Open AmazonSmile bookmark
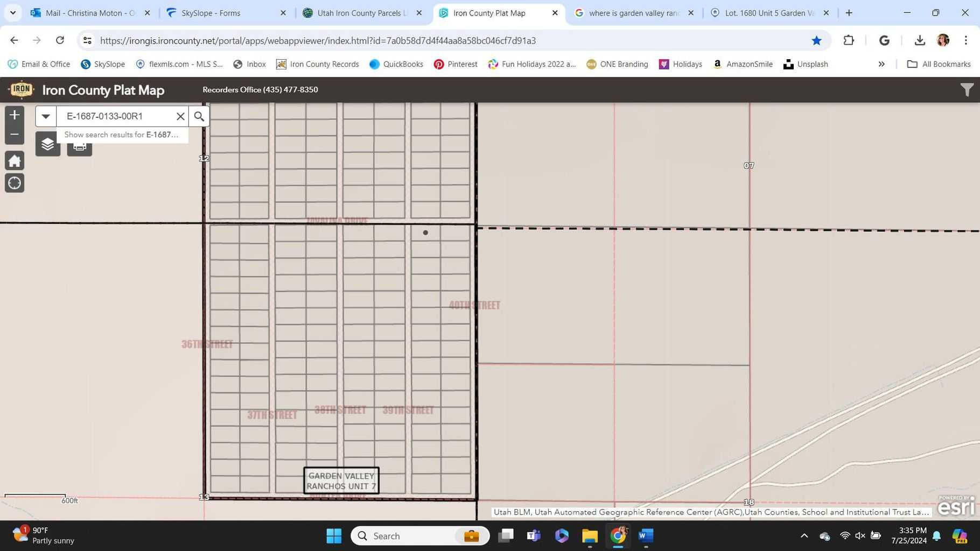The height and width of the screenshot is (551, 980). point(743,64)
